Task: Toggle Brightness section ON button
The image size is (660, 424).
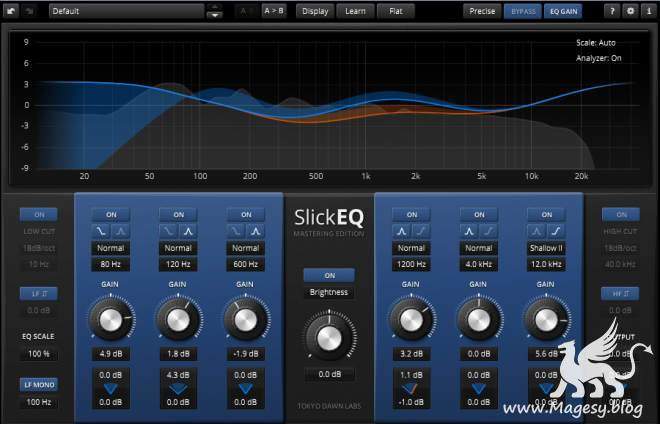Action: click(330, 275)
